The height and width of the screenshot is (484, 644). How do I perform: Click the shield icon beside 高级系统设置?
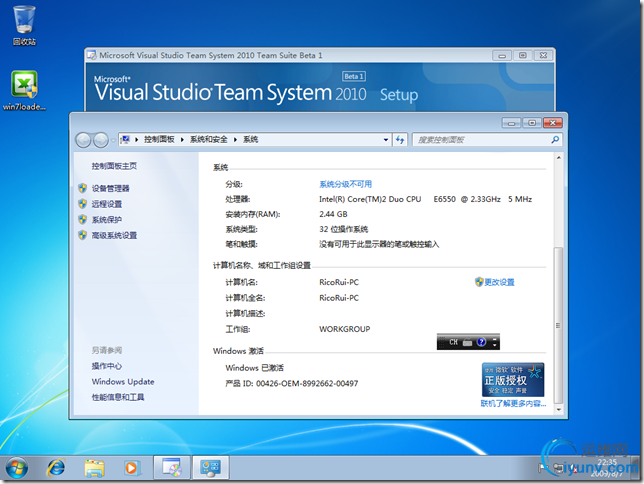point(83,235)
